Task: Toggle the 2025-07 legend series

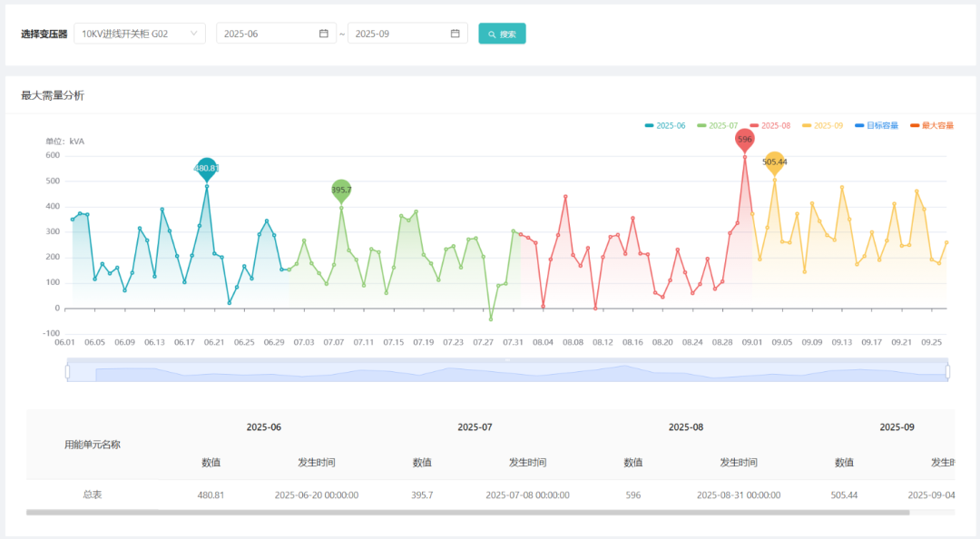Action: (x=718, y=125)
